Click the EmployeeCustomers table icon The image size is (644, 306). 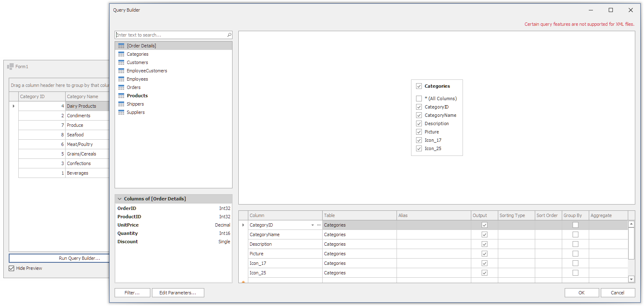click(121, 71)
